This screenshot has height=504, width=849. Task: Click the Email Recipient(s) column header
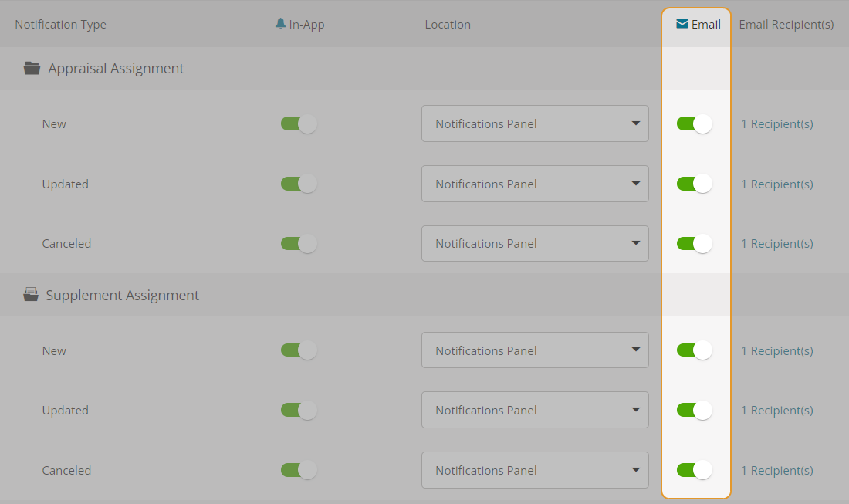click(x=786, y=25)
